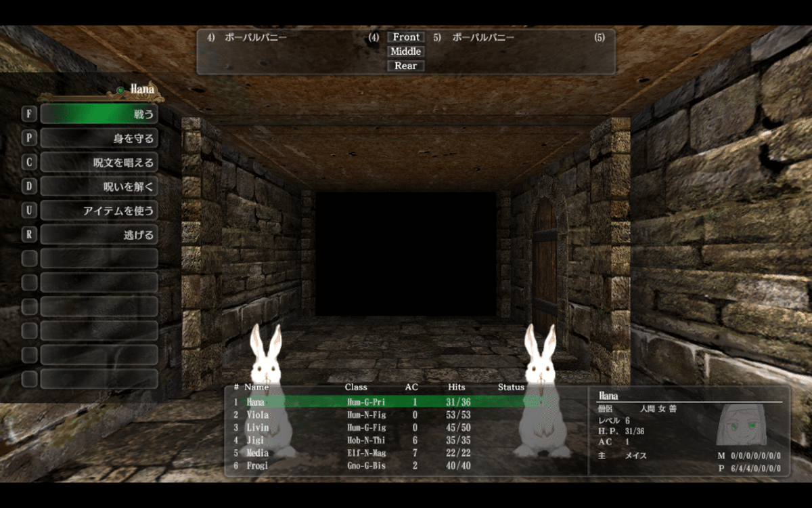Select the Rear row tab
This screenshot has width=812, height=508.
click(x=406, y=66)
